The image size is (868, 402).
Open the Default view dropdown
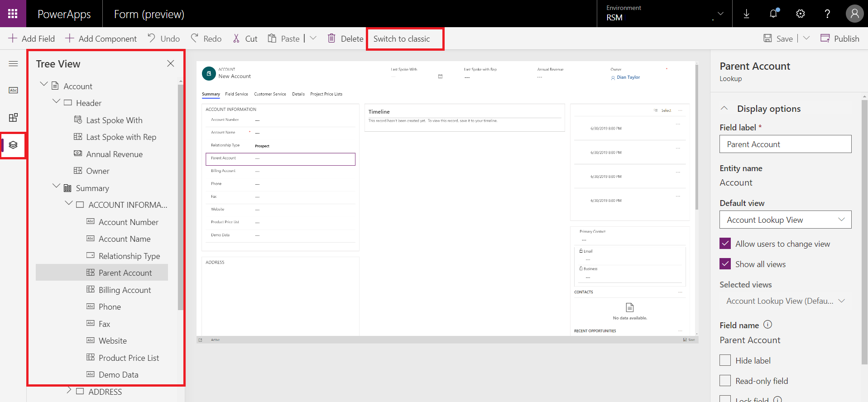[785, 220]
